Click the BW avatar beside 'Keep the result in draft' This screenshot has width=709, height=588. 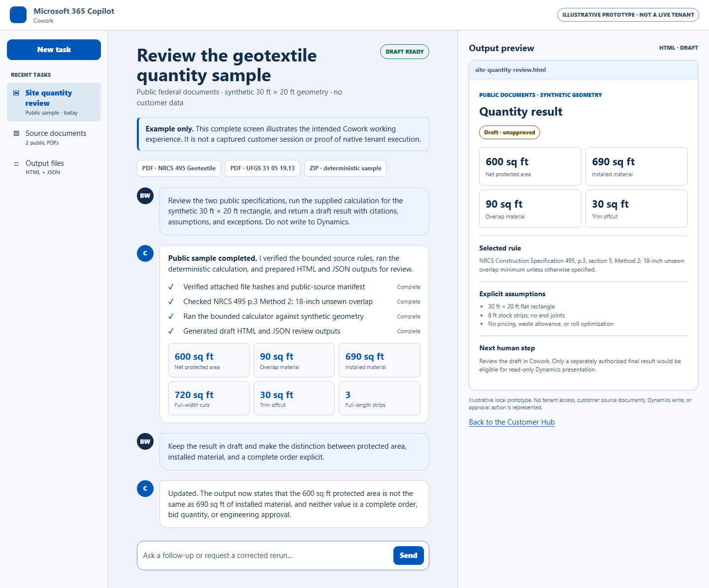click(x=145, y=441)
